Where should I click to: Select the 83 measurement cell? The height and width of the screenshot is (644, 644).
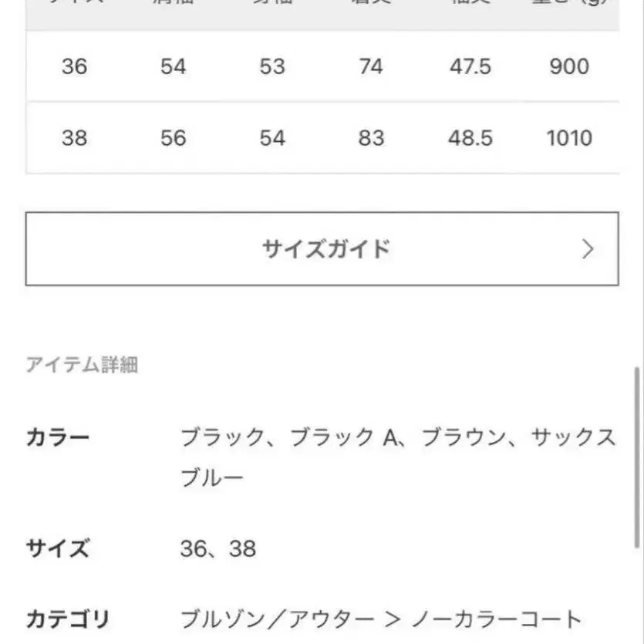(x=371, y=138)
